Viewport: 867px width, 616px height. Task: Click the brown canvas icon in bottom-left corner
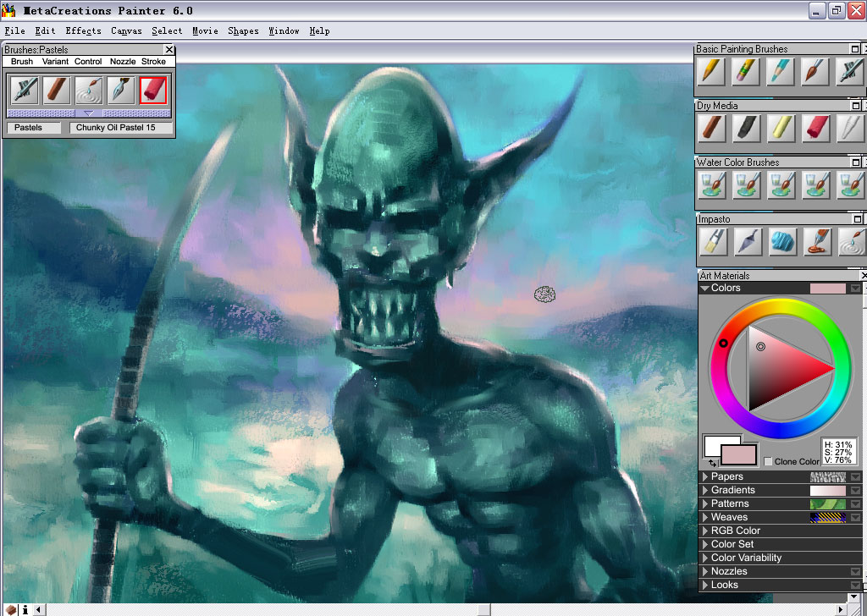click(11, 610)
